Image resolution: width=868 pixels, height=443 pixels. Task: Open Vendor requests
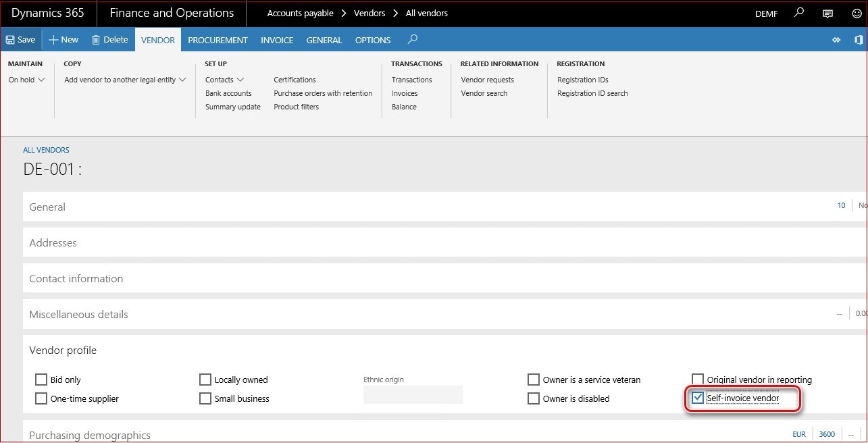487,80
